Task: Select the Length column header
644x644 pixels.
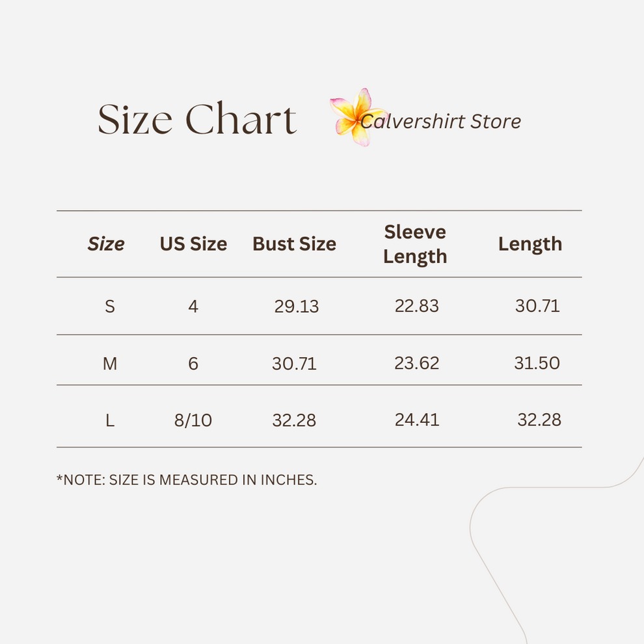Action: (x=530, y=244)
